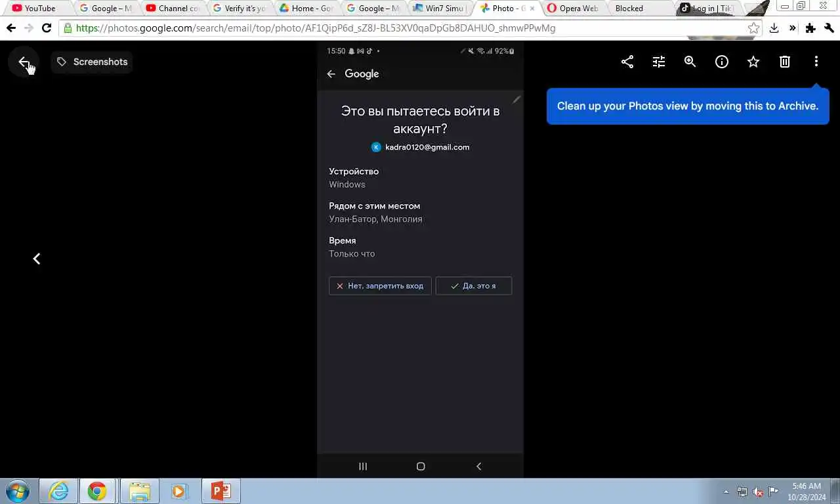Close the Photo tab with its X

532,9
